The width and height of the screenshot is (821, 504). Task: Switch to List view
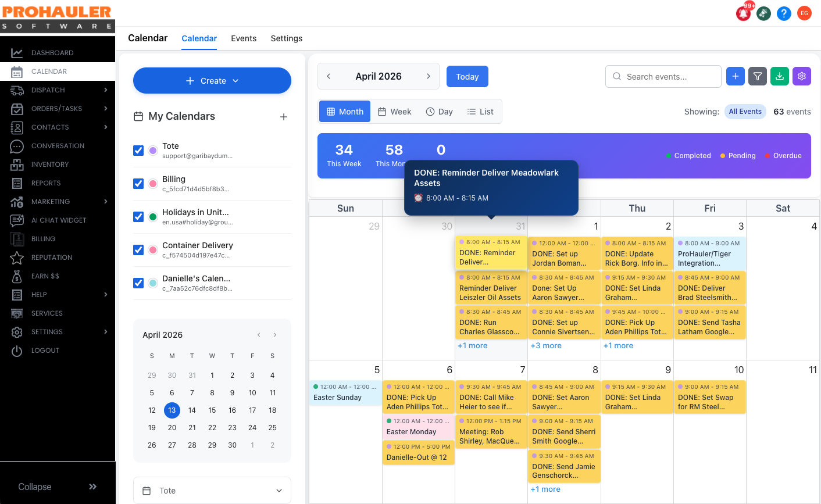[480, 112]
